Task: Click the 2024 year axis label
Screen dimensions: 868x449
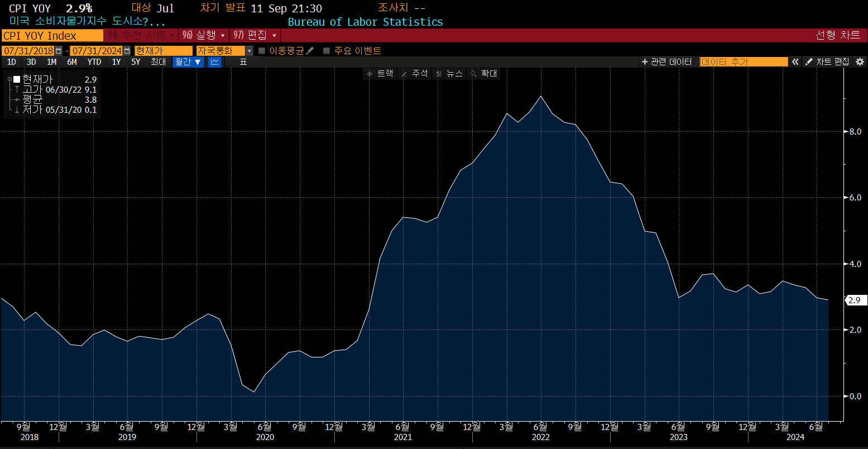Action: pyautogui.click(x=795, y=437)
